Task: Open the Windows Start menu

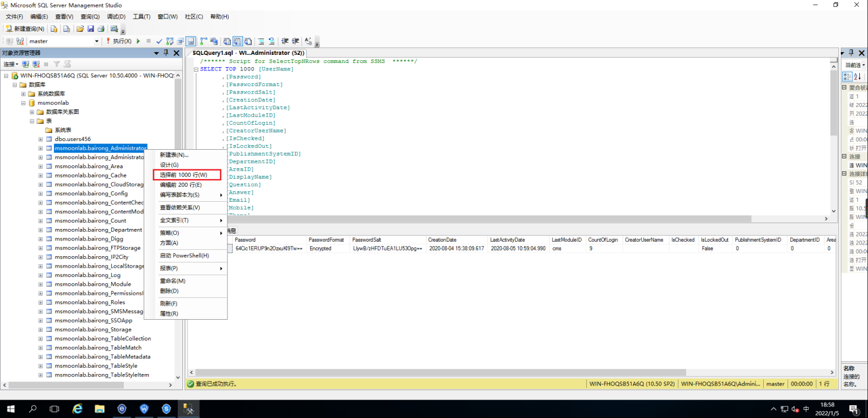Action: 11,409
